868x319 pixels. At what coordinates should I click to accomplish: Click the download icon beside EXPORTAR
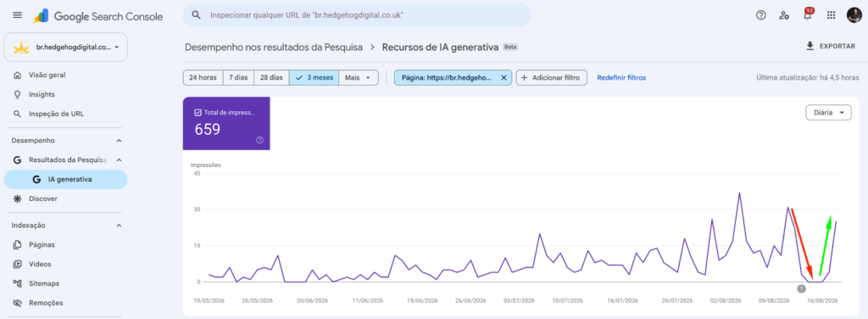click(810, 46)
